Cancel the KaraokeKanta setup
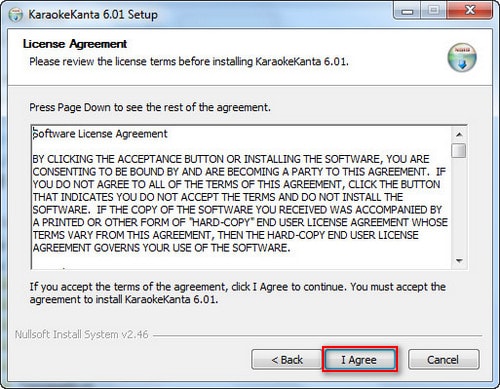This screenshot has height=389, width=500. 444,360
